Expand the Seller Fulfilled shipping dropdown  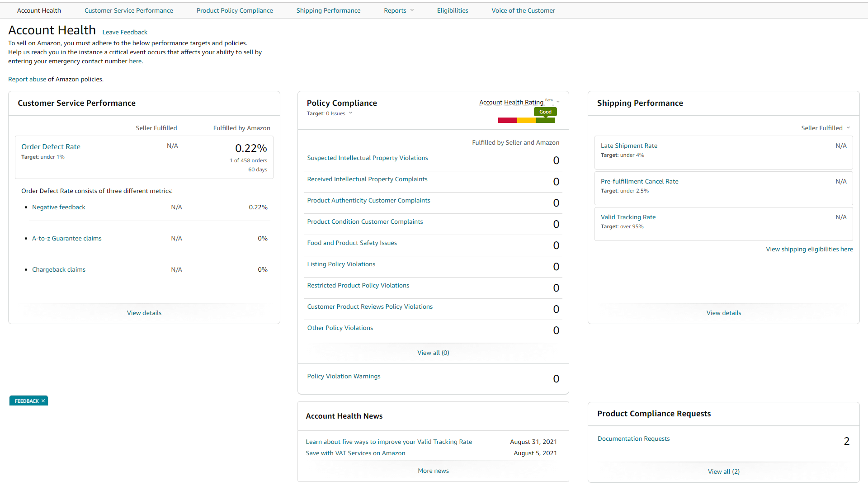(826, 128)
